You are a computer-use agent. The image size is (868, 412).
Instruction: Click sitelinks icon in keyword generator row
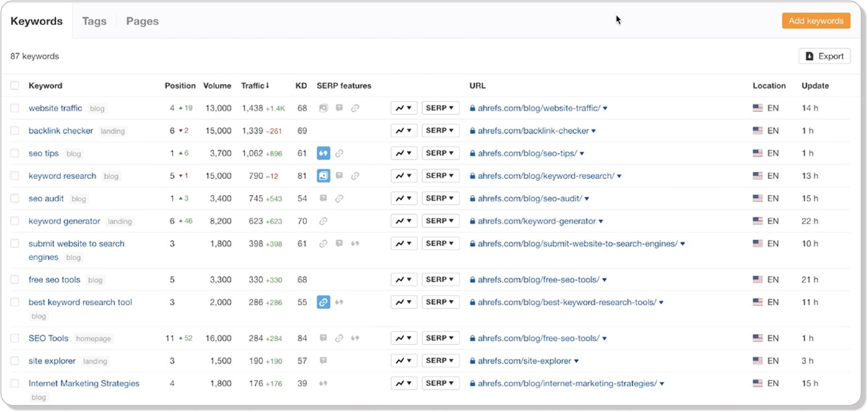[x=324, y=221]
